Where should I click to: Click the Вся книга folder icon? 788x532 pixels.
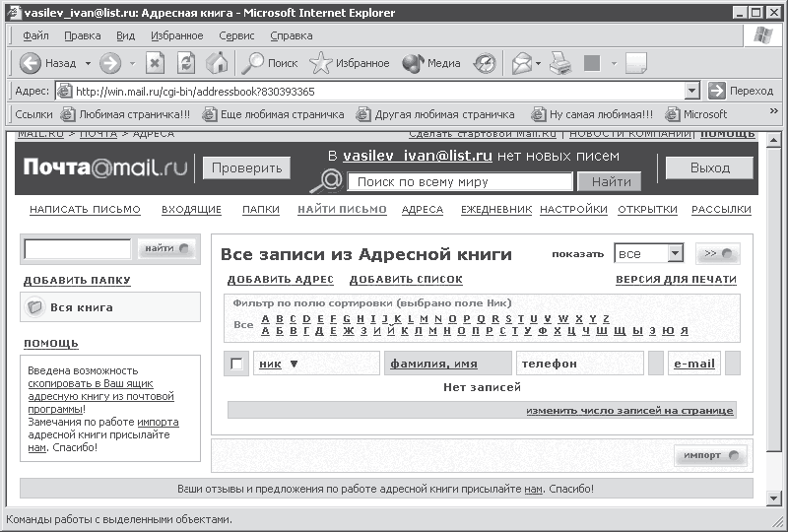pos(34,306)
